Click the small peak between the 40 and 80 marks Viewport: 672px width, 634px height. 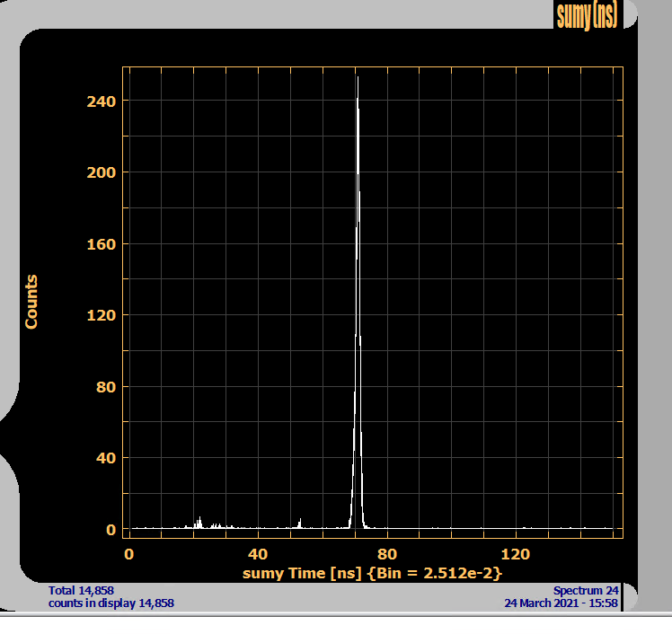pyautogui.click(x=299, y=523)
